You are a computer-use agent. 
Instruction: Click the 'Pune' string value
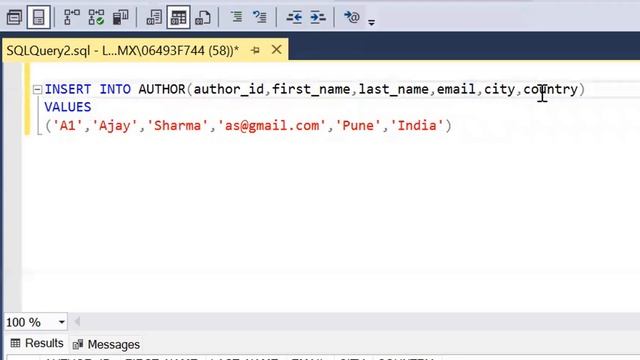click(358, 125)
